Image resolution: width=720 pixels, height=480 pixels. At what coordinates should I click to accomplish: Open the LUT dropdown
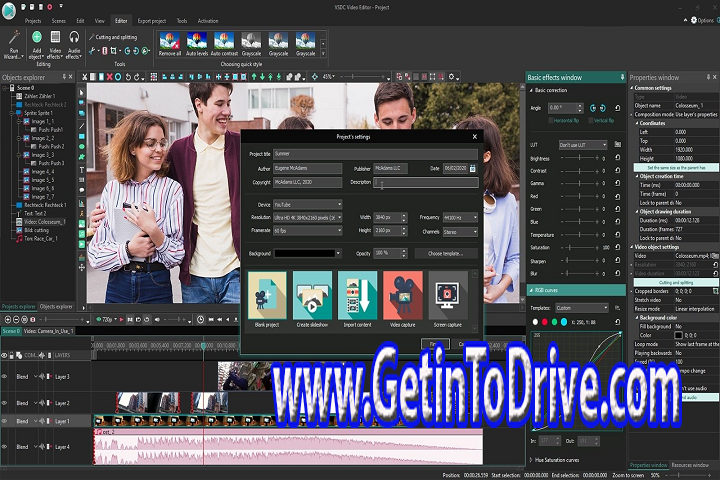pos(583,145)
